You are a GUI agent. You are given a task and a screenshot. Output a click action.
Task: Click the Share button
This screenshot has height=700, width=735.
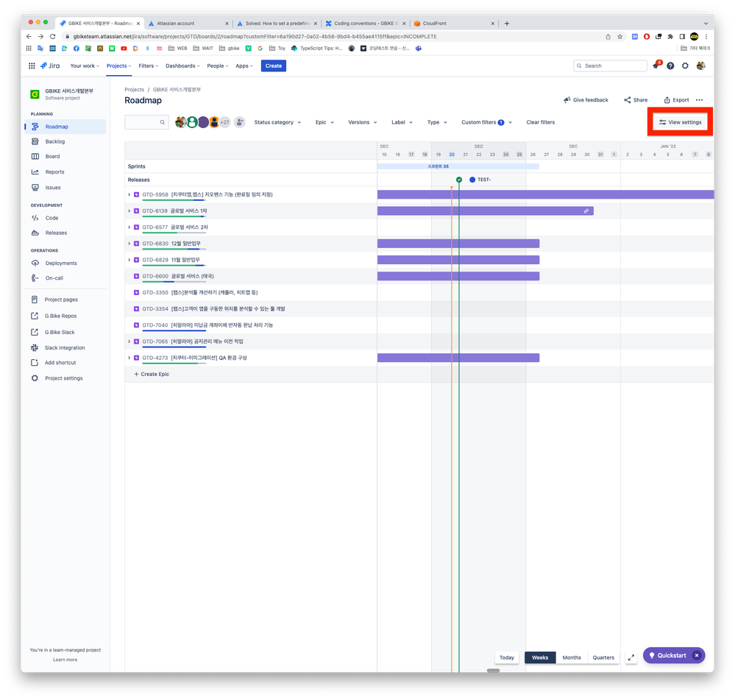click(636, 100)
